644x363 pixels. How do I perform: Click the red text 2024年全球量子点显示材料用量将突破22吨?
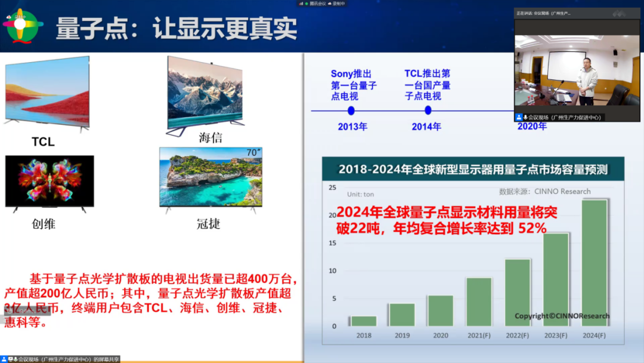pyautogui.click(x=447, y=220)
